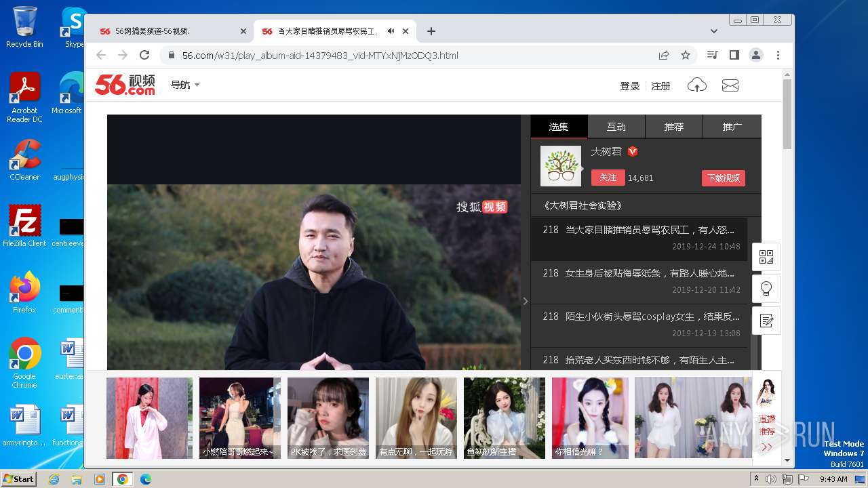Image resolution: width=868 pixels, height=488 pixels.
Task: Switch to the 推广 tab
Action: [732, 127]
